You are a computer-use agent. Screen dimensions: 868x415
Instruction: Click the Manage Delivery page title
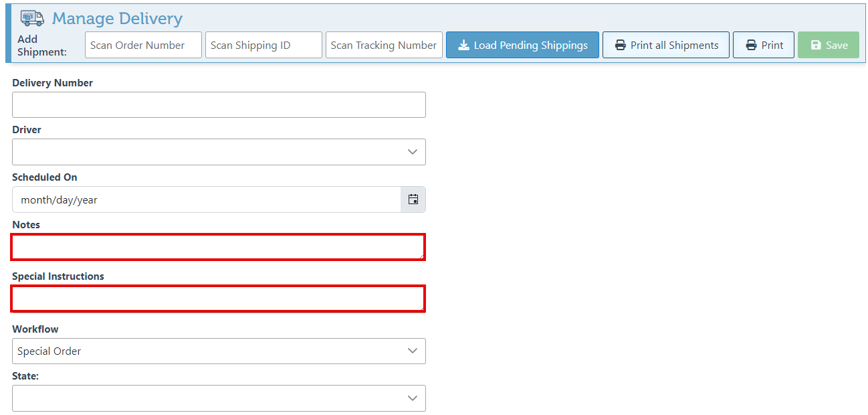pos(117,18)
